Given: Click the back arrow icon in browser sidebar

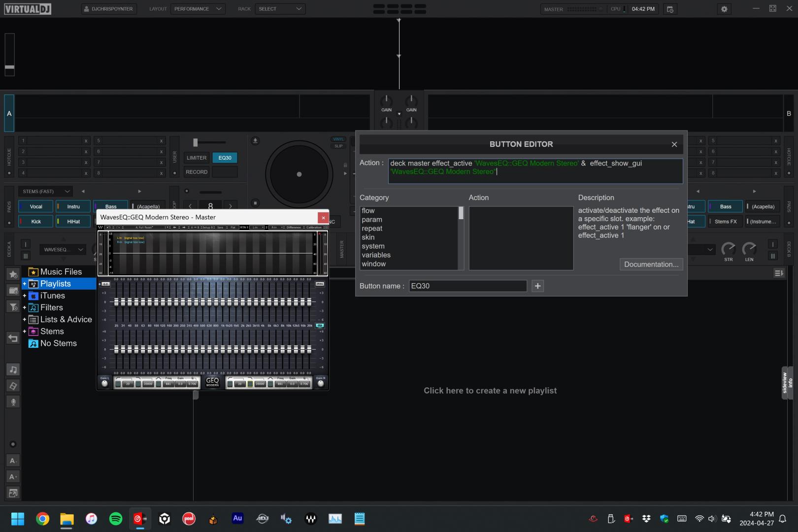Looking at the screenshot, I should pyautogui.click(x=13, y=338).
